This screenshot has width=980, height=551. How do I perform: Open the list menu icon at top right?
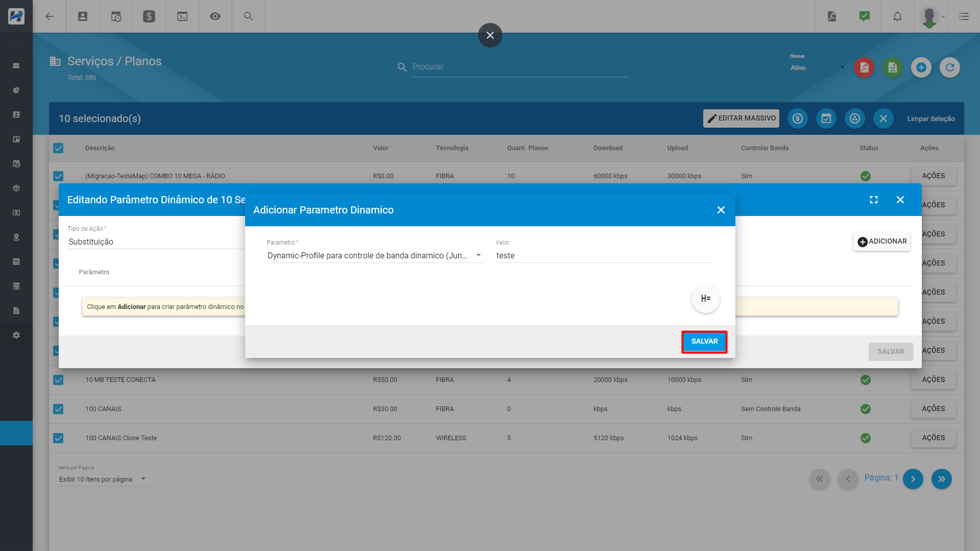pyautogui.click(x=964, y=16)
